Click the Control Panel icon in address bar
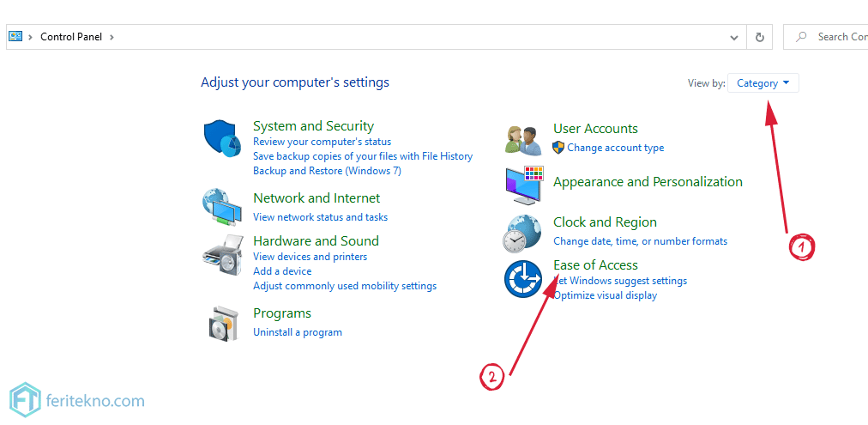Viewport: 868px width, 425px height. (x=15, y=37)
